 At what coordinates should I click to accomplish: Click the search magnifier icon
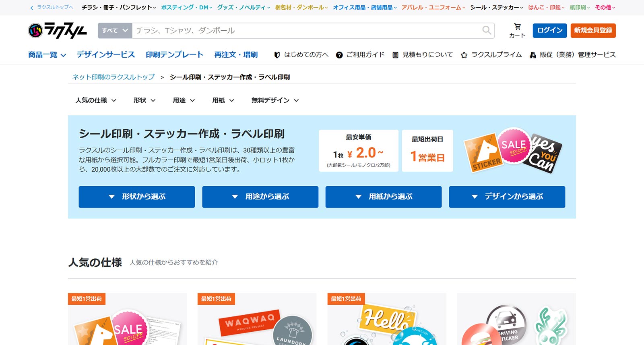point(487,30)
